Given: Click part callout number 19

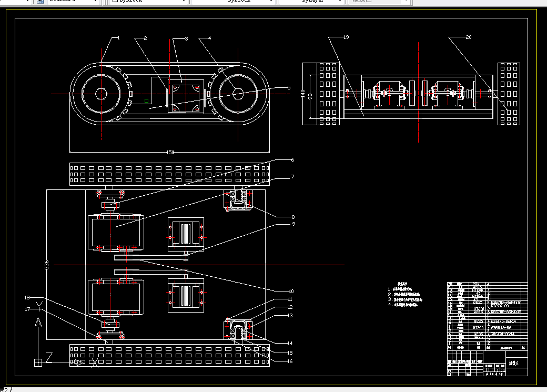Looking at the screenshot, I should click(x=346, y=37).
